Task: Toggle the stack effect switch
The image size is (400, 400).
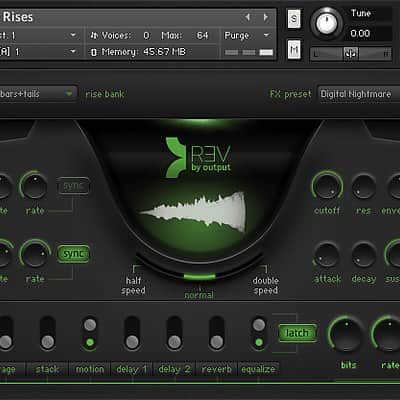Action: (47, 333)
